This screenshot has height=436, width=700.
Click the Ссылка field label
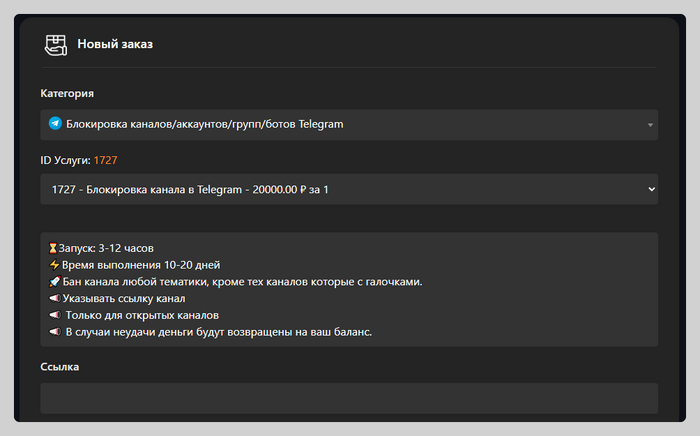coord(60,367)
